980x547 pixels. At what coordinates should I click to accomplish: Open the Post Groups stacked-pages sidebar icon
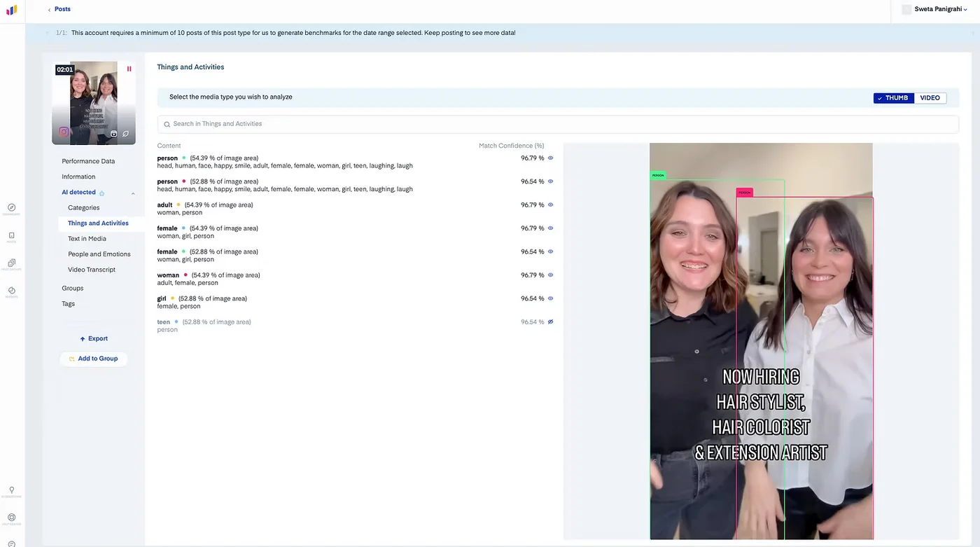[11, 263]
